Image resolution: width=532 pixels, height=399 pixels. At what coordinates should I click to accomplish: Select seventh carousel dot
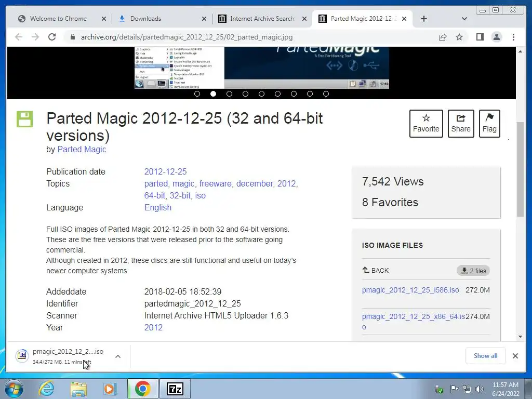[294, 94]
